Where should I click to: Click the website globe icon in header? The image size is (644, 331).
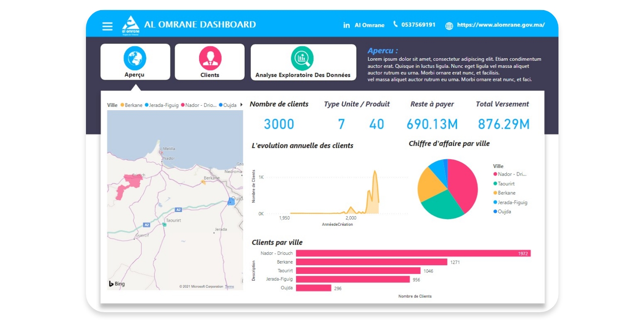tap(449, 26)
